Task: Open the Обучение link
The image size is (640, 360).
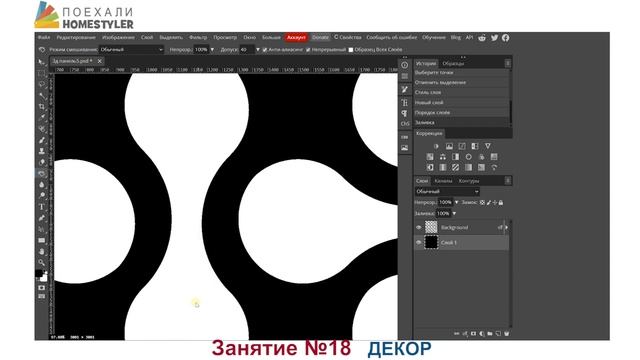Action: pyautogui.click(x=433, y=37)
